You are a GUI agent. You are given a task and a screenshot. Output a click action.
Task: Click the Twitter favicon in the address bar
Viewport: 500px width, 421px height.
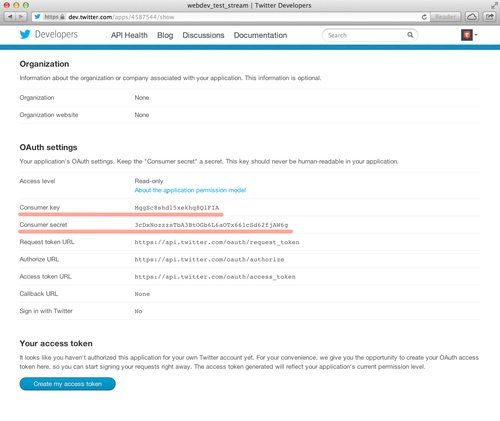click(37, 17)
